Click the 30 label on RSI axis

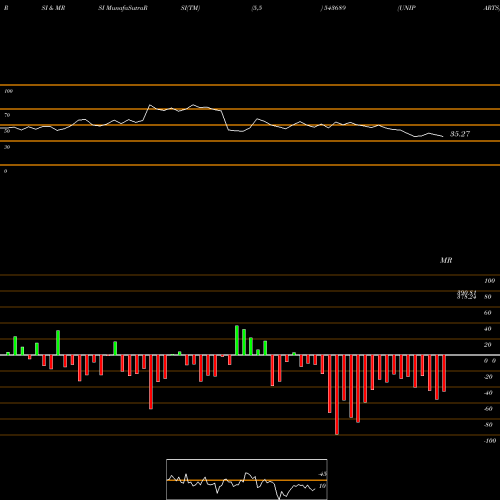pyautogui.click(x=7, y=147)
